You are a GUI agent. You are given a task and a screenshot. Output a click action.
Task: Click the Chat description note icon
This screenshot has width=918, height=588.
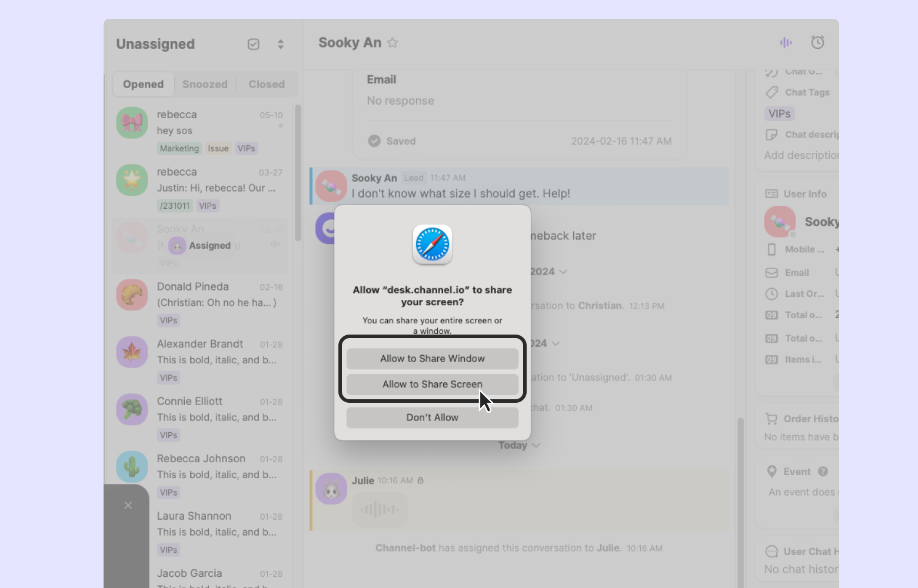click(x=771, y=135)
